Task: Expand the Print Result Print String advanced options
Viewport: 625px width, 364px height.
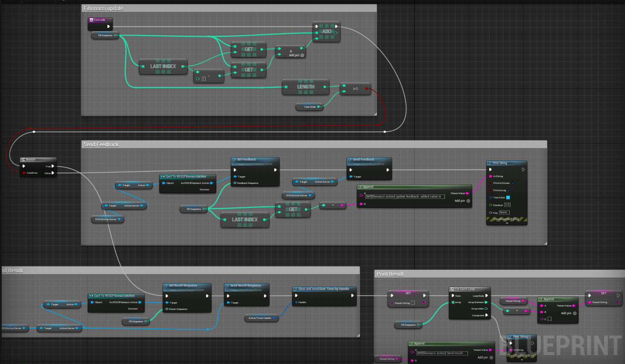Action: [x=522, y=360]
